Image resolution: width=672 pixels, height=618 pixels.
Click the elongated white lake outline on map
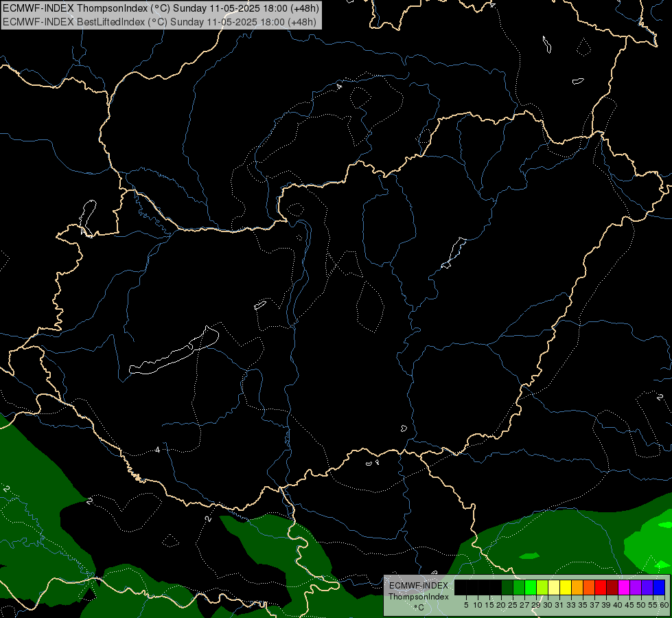click(174, 351)
